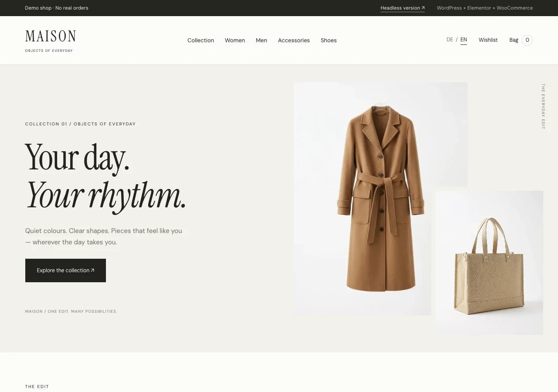
Task: Click the tote bag image
Action: 489,263
